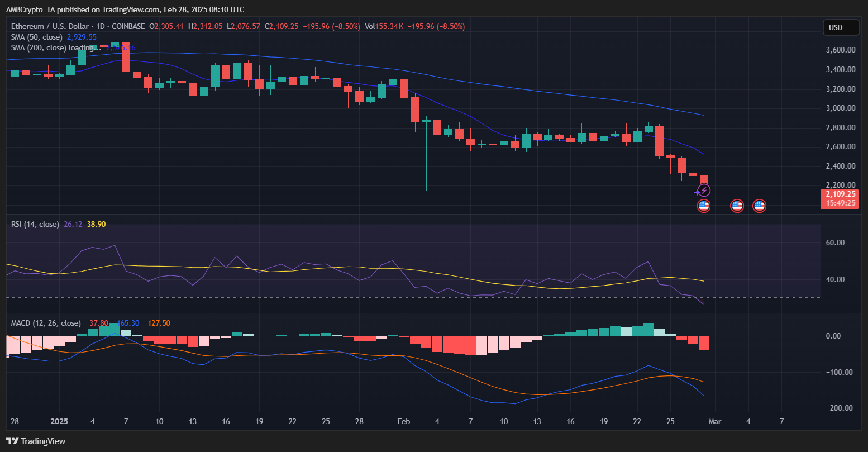Screen dimensions: 868x452
Task: Open the COINBASE exchange selector
Action: pos(128,26)
